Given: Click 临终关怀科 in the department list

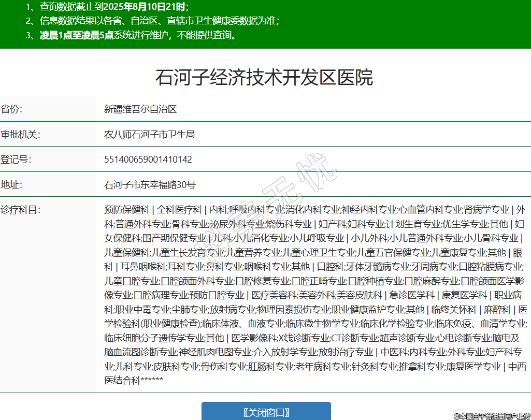Looking at the screenshot, I should pos(454,310).
